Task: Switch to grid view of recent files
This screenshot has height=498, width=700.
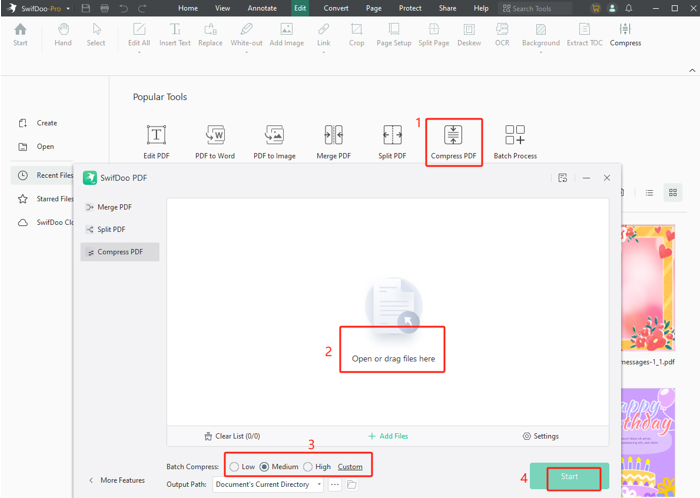Action: pos(673,193)
